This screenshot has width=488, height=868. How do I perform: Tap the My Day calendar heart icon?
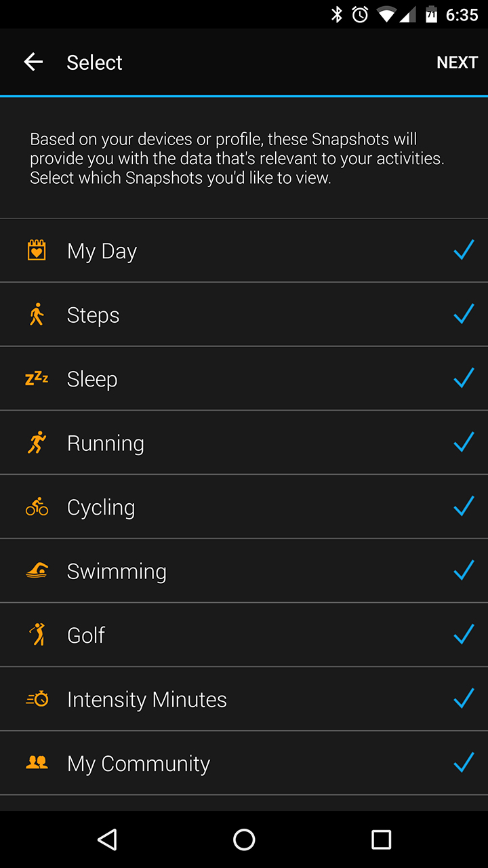(x=37, y=250)
